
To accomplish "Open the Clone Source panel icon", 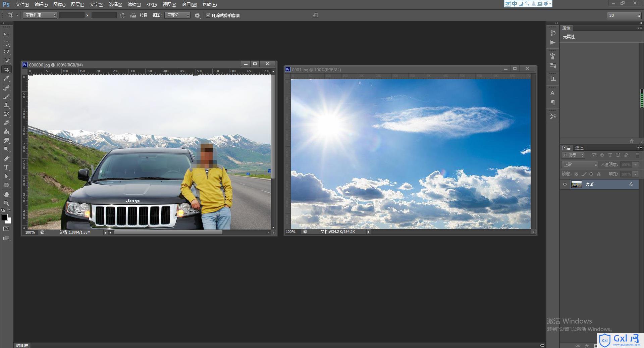I will (x=553, y=79).
